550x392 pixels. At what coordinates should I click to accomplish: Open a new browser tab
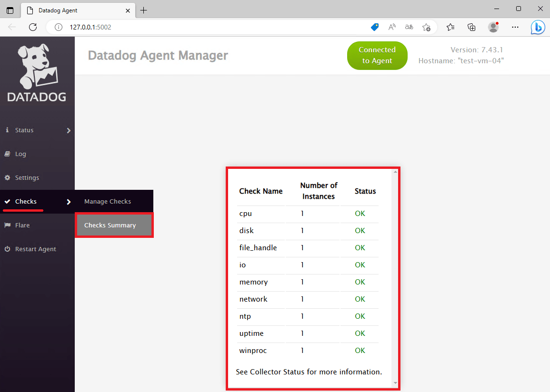[143, 10]
